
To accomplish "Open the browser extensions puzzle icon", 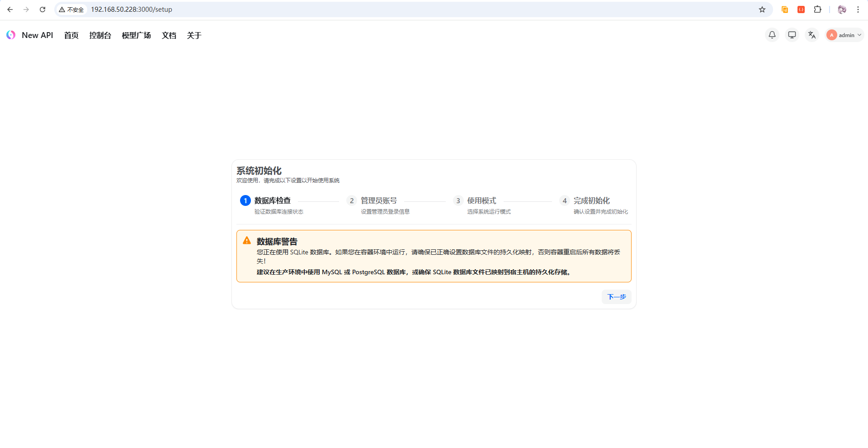I will pyautogui.click(x=817, y=10).
